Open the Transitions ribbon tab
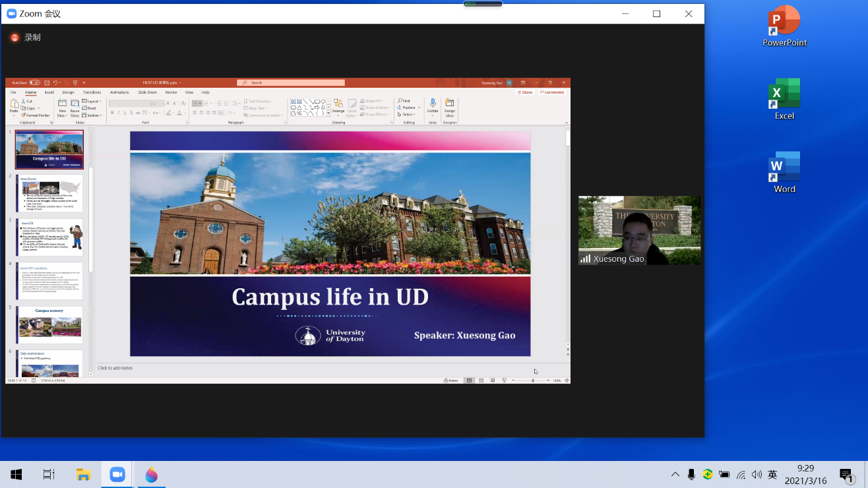 coord(92,92)
